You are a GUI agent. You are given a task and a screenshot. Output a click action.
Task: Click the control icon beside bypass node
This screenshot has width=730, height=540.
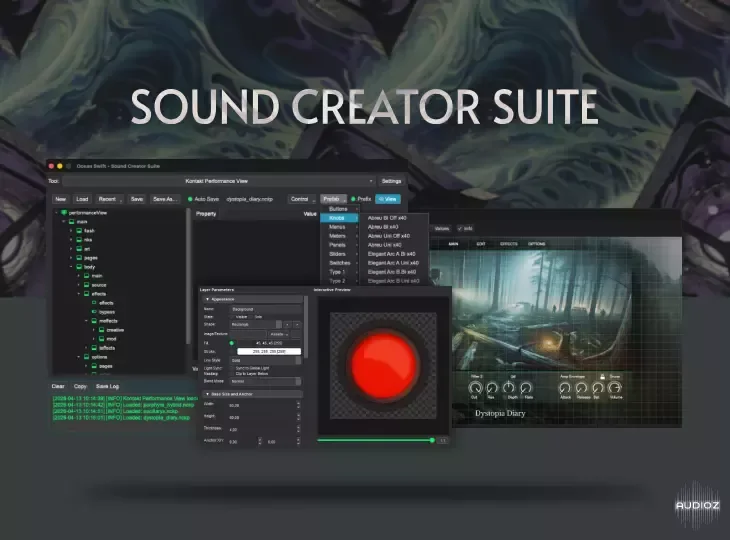94,312
